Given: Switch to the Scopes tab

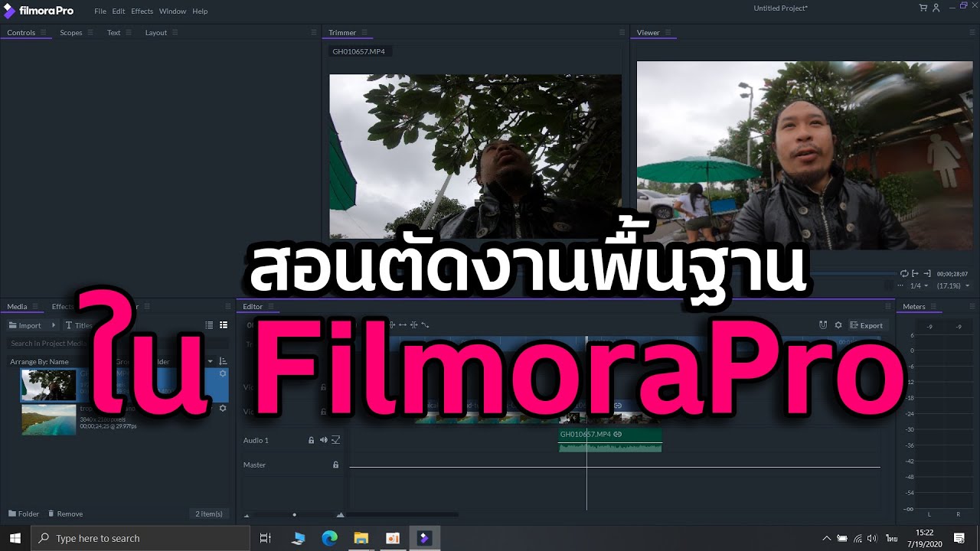Looking at the screenshot, I should click(x=71, y=33).
